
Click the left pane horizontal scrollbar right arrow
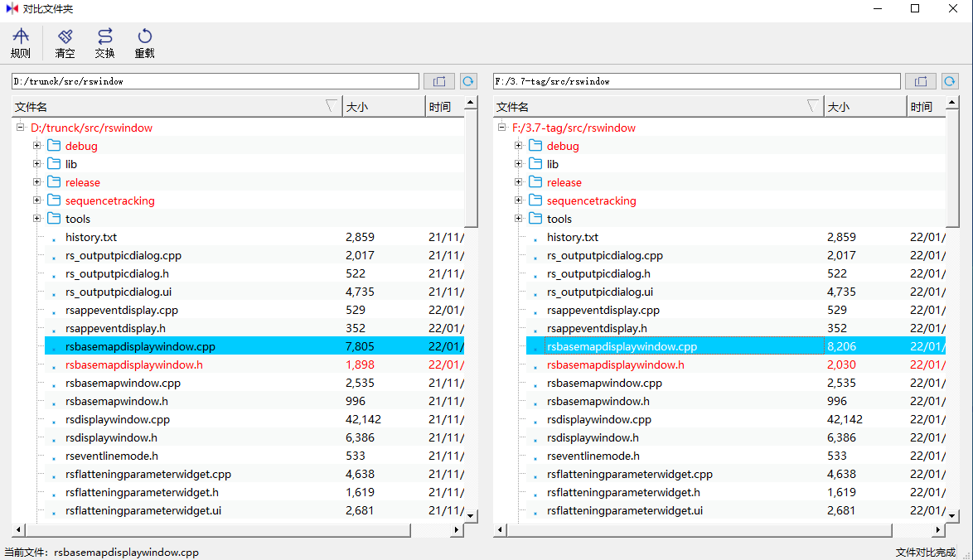pyautogui.click(x=457, y=529)
